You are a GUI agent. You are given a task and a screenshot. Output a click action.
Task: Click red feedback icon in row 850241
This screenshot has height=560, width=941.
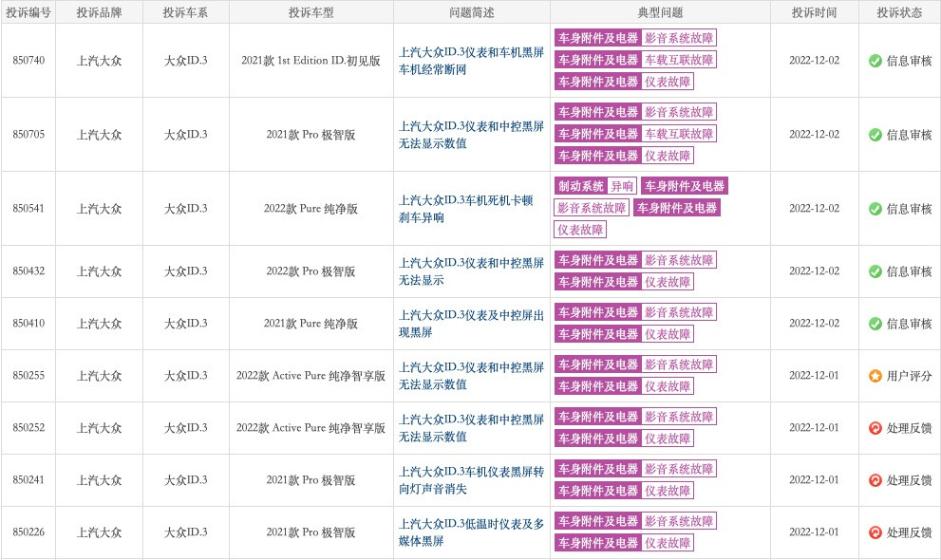tap(875, 480)
